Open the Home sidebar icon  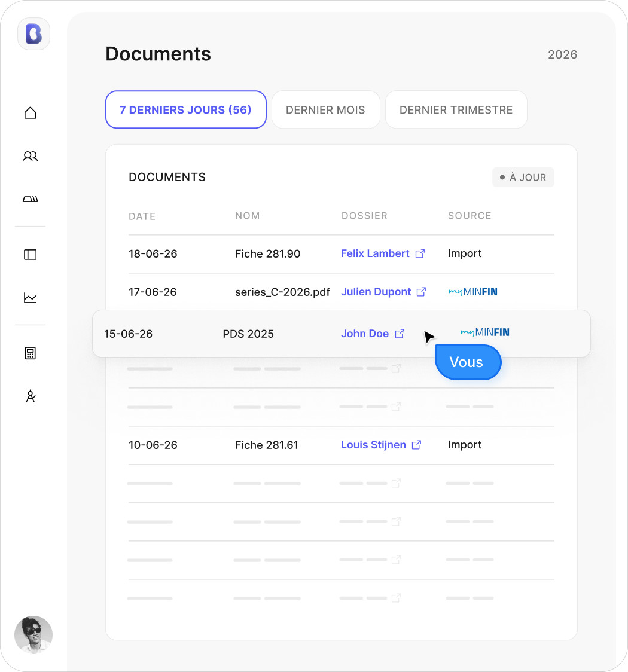click(x=30, y=113)
